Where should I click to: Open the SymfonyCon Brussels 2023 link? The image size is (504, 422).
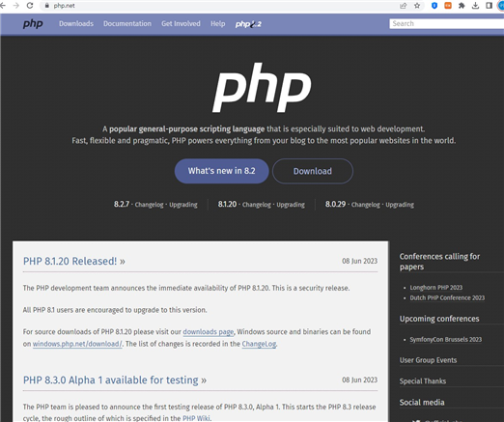[x=446, y=340]
